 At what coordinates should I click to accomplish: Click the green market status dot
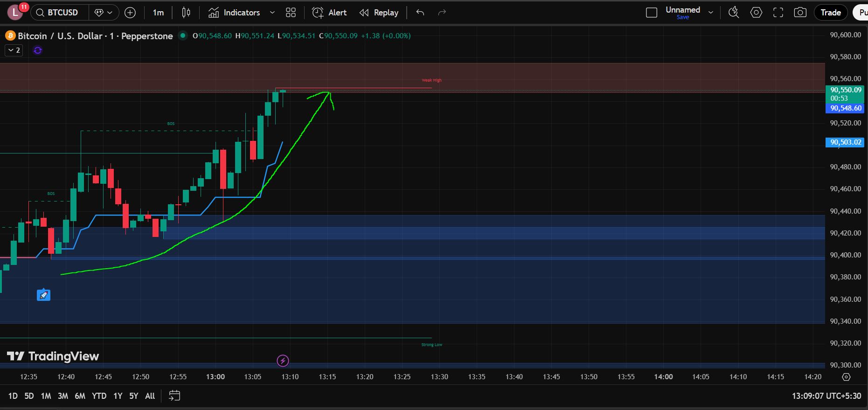coord(183,35)
